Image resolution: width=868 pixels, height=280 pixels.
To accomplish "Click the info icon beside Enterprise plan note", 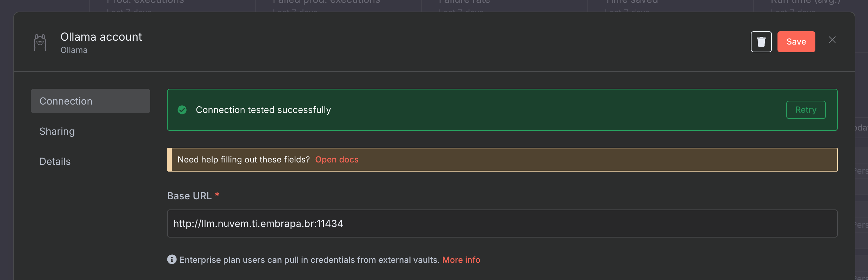I will pos(172,259).
